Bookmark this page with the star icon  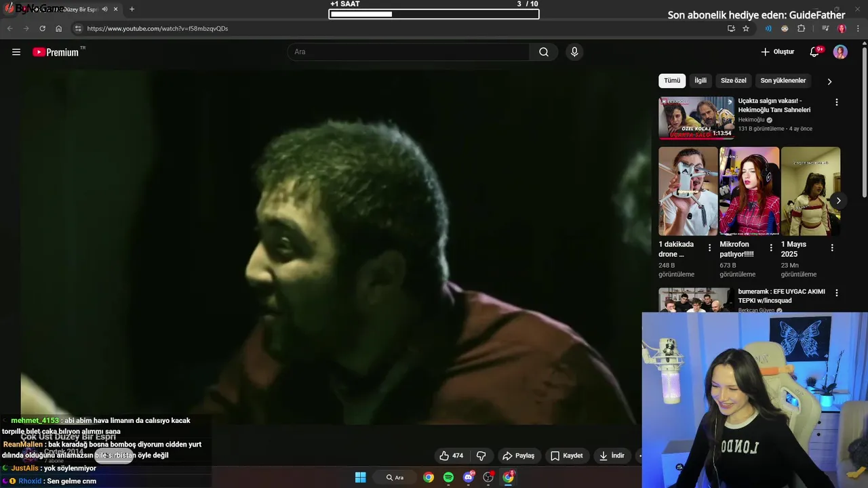click(x=746, y=28)
